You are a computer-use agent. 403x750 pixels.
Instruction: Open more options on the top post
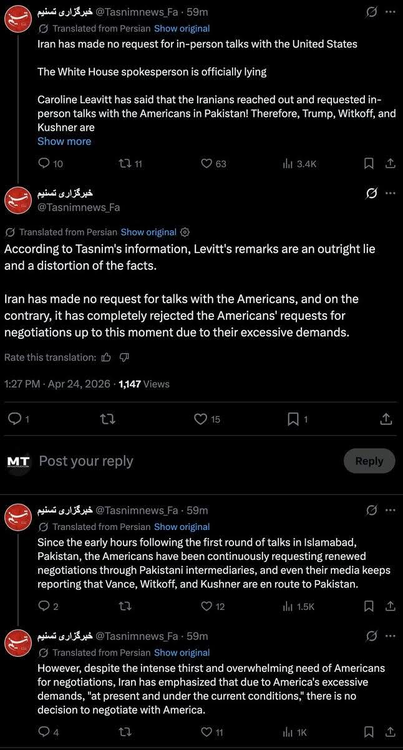[391, 13]
